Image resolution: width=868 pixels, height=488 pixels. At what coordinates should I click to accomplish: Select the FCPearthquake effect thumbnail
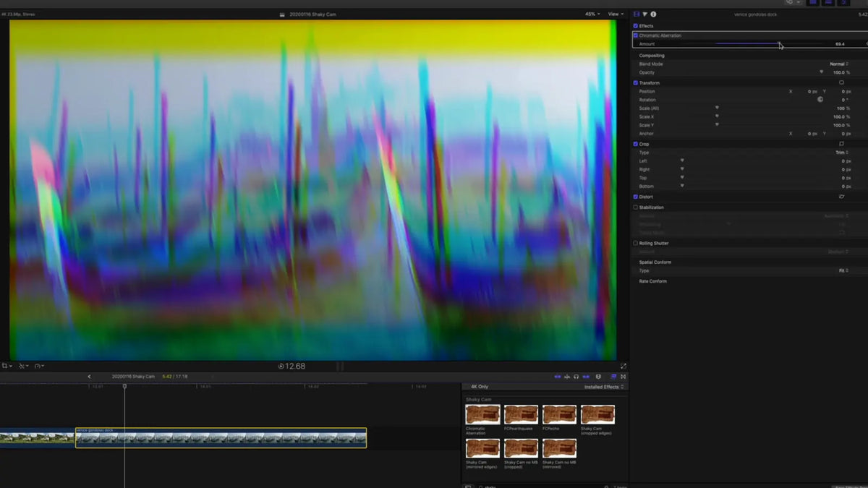(521, 414)
